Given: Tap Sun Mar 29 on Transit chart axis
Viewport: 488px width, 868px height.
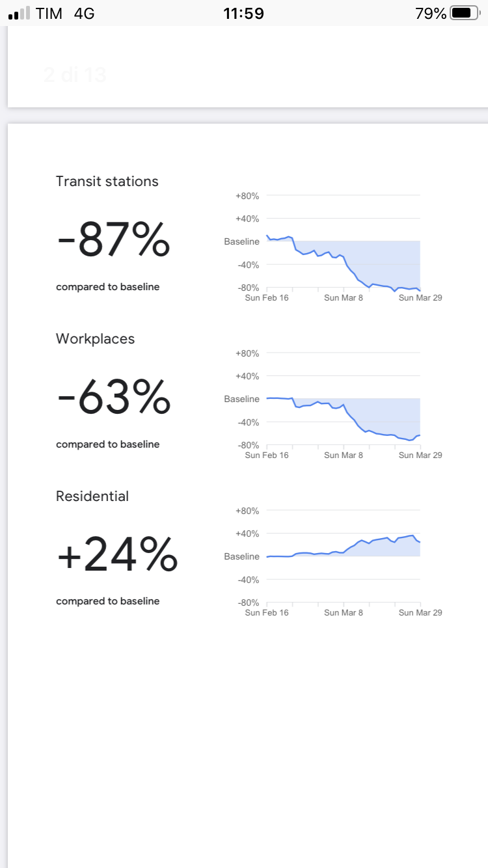Looking at the screenshot, I should pos(420,298).
